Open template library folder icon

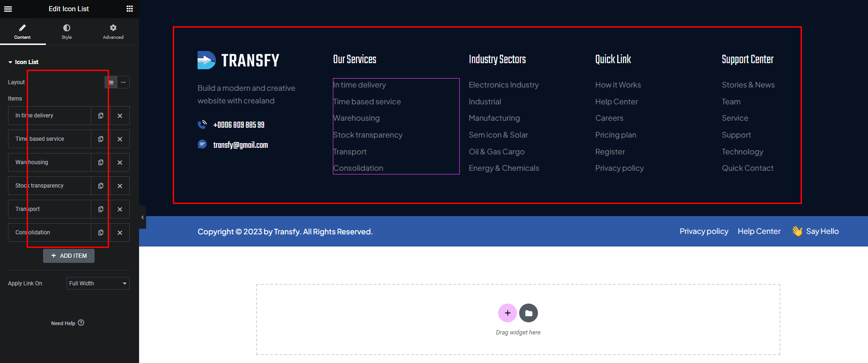click(529, 313)
